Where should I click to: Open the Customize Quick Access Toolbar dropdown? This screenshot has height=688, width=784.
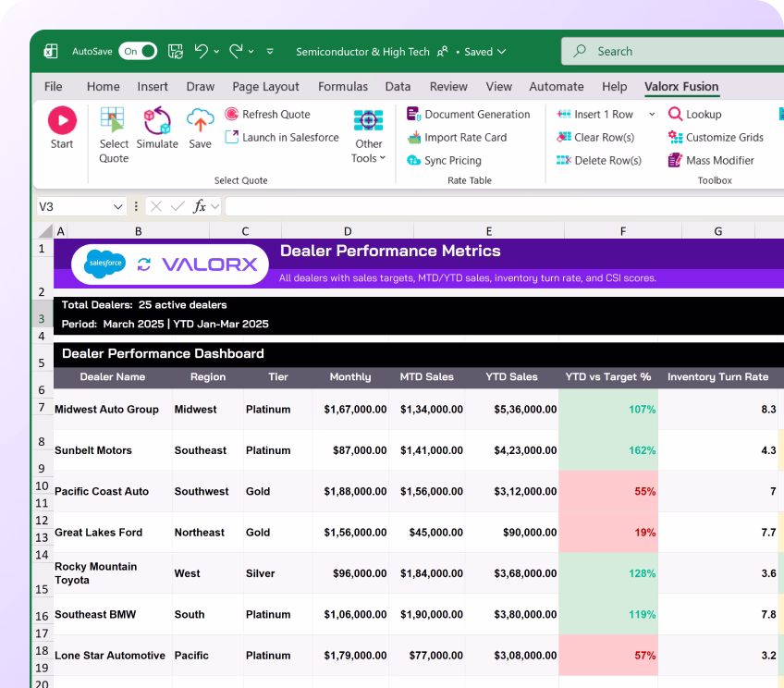tap(270, 51)
